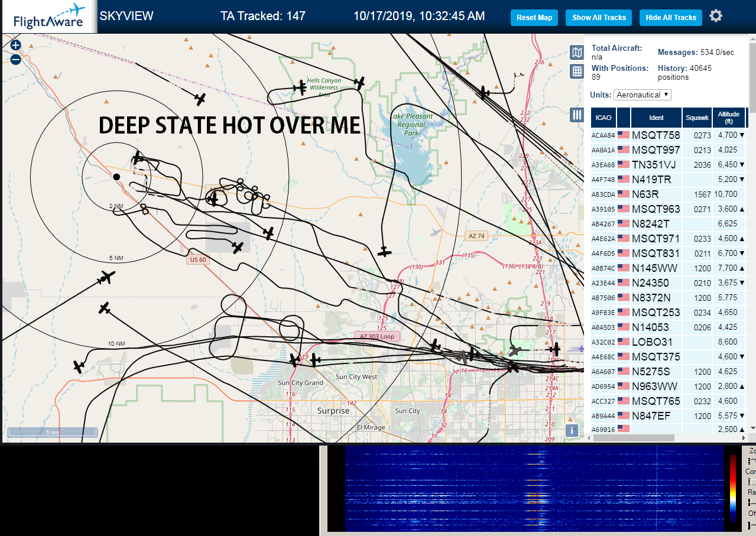Viewport: 756px width, 536px height.
Task: Click the waterfall spectrum display
Action: [x=534, y=488]
